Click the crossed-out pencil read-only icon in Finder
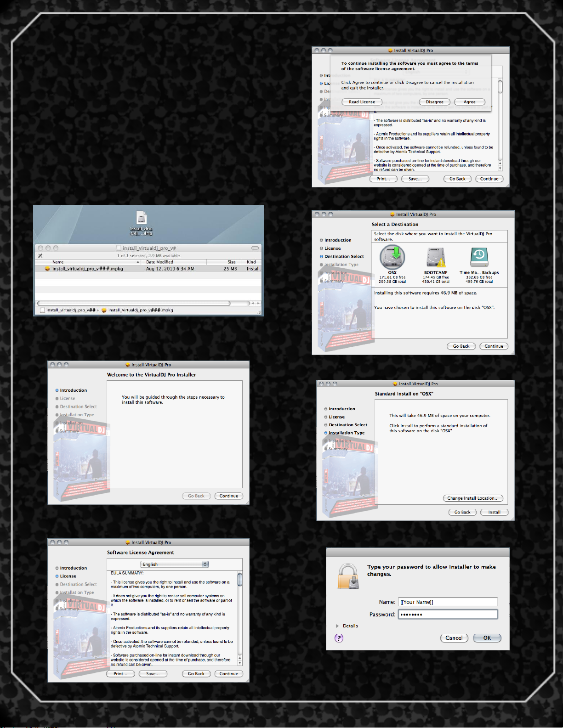This screenshot has height=728, width=563. 40,255
